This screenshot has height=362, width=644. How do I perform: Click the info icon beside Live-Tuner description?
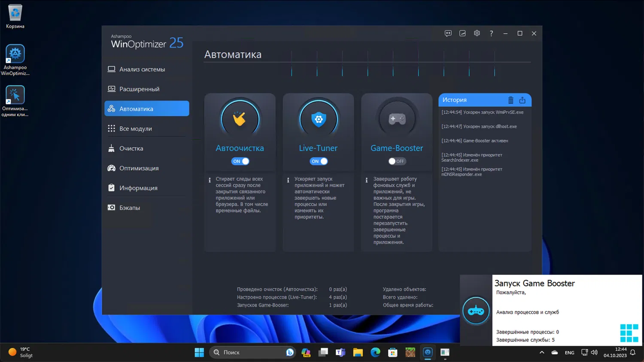click(x=288, y=180)
